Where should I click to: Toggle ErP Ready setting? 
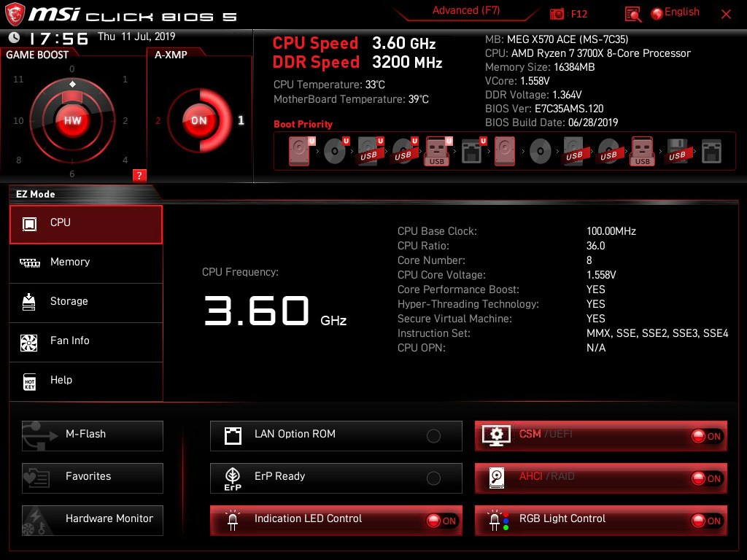433,478
